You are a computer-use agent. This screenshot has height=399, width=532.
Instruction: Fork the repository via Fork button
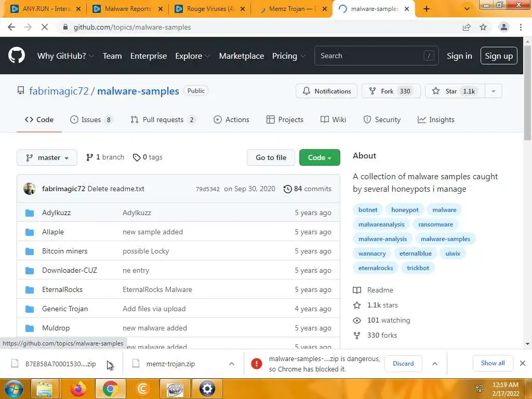tap(391, 91)
